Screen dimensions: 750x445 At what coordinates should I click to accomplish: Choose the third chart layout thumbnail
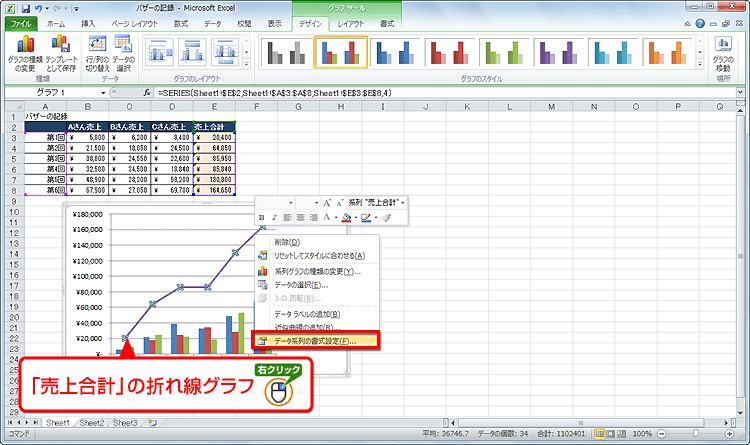(x=225, y=52)
